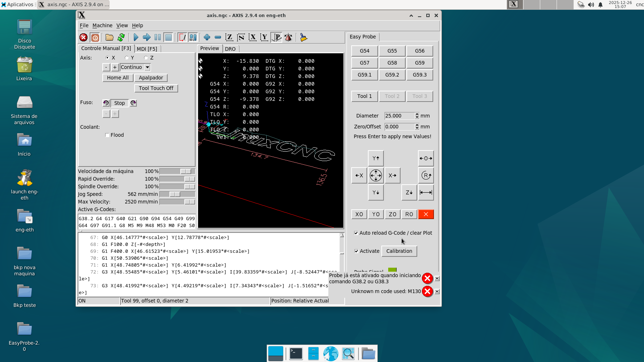Uncheck Auto reload G-Code / clear Plot
Image resolution: width=644 pixels, height=362 pixels.
click(x=356, y=233)
